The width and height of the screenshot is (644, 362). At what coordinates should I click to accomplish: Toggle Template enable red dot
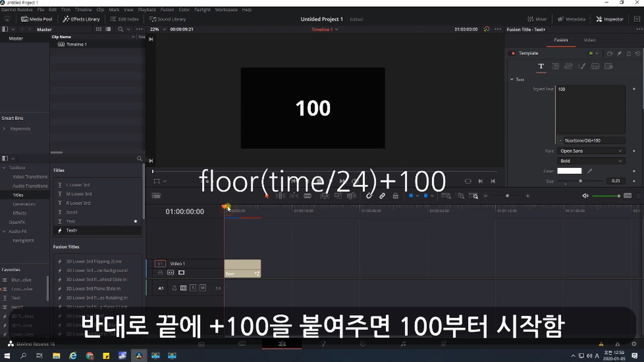(x=513, y=53)
